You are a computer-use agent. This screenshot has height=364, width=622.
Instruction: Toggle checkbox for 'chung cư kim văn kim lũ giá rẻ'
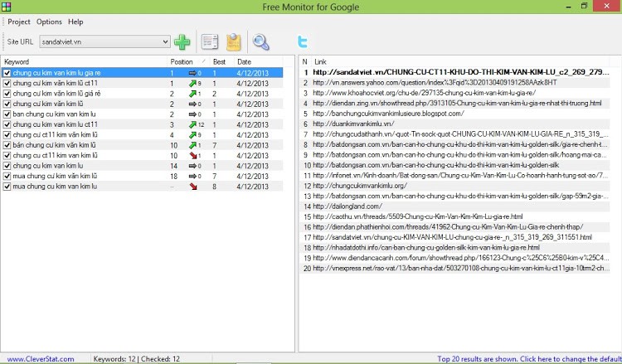tap(7, 94)
